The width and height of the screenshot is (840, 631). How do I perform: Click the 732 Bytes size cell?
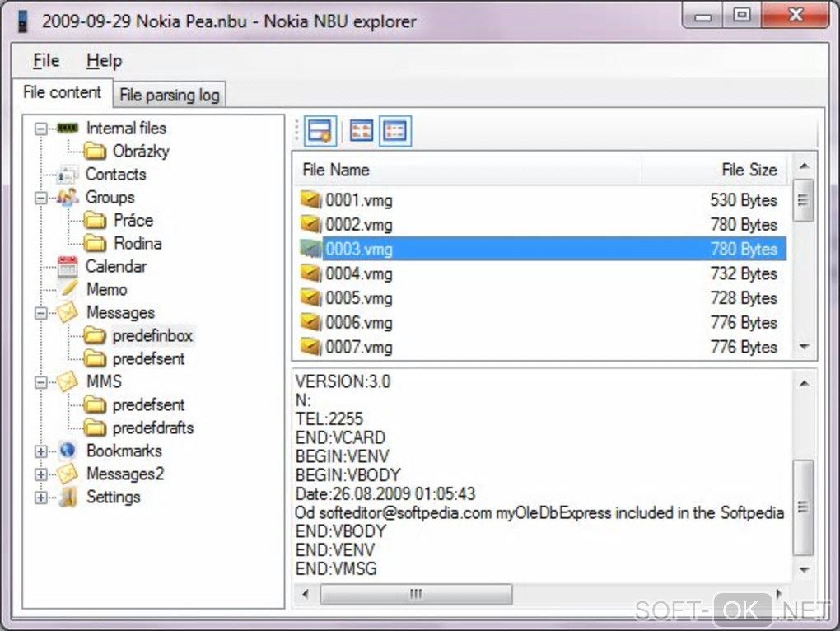pos(744,274)
